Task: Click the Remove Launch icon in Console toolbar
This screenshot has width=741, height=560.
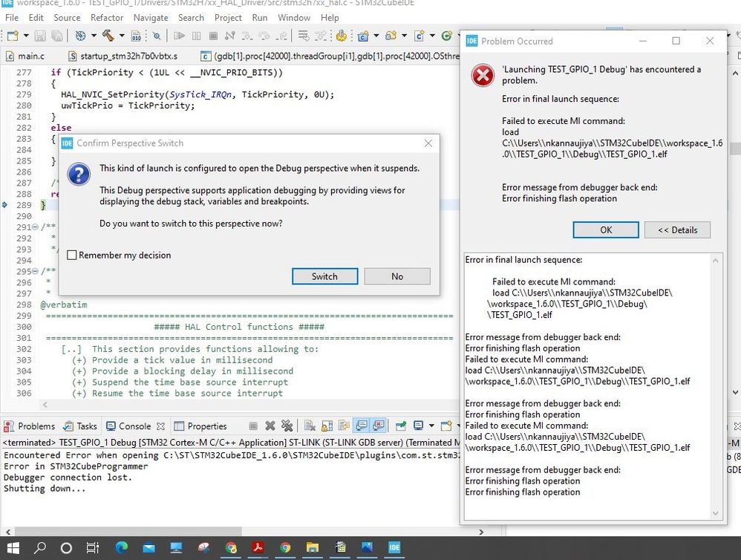Action: click(270, 426)
